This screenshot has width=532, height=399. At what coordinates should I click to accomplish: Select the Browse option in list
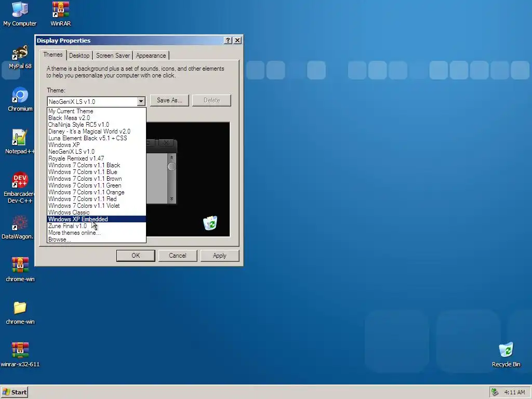pyautogui.click(x=96, y=240)
